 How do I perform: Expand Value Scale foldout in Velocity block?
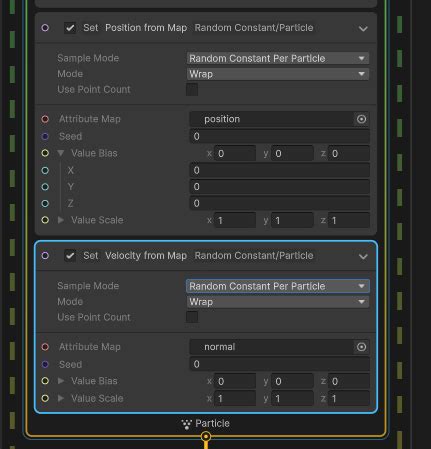coord(60,398)
